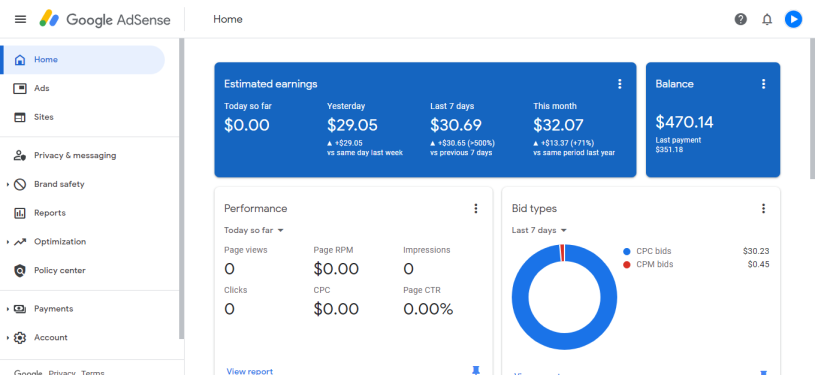Click the Terms footer link

tap(93, 372)
